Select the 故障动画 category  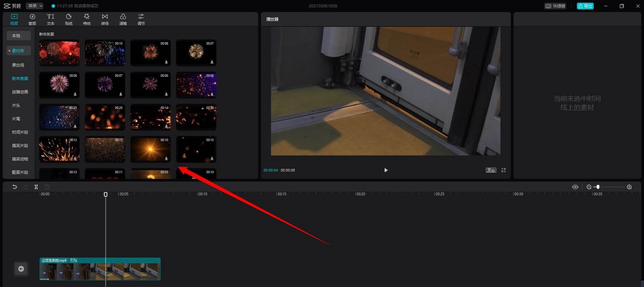tap(20, 92)
